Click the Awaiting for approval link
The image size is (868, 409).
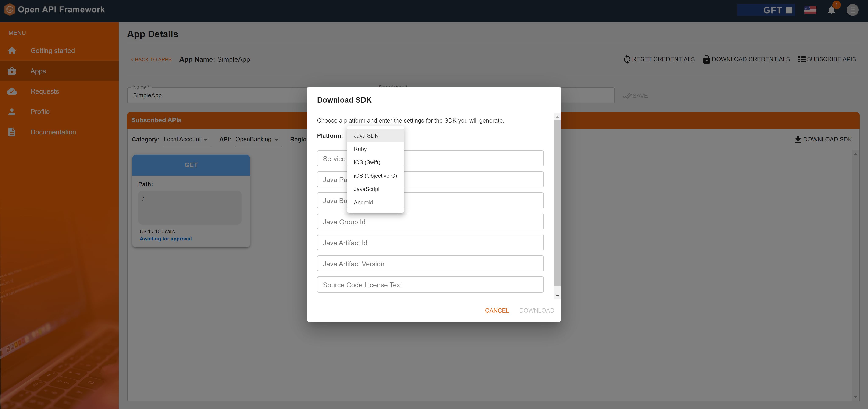166,238
